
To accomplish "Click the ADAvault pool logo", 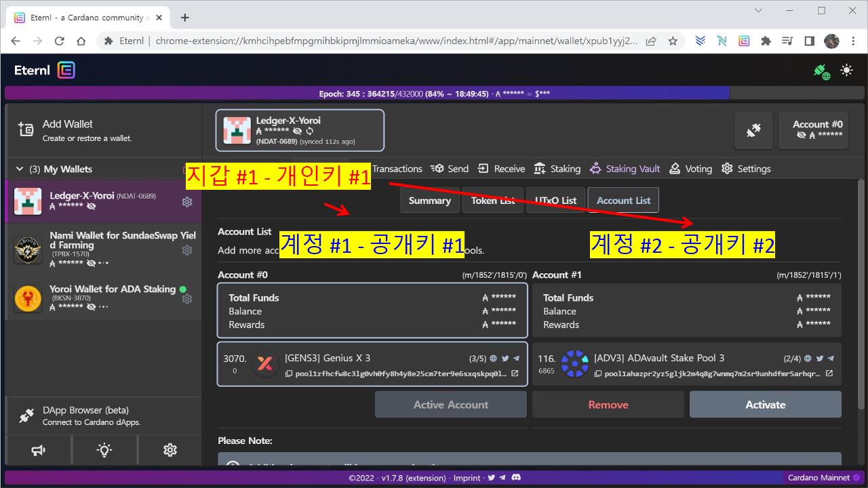I will pyautogui.click(x=575, y=364).
